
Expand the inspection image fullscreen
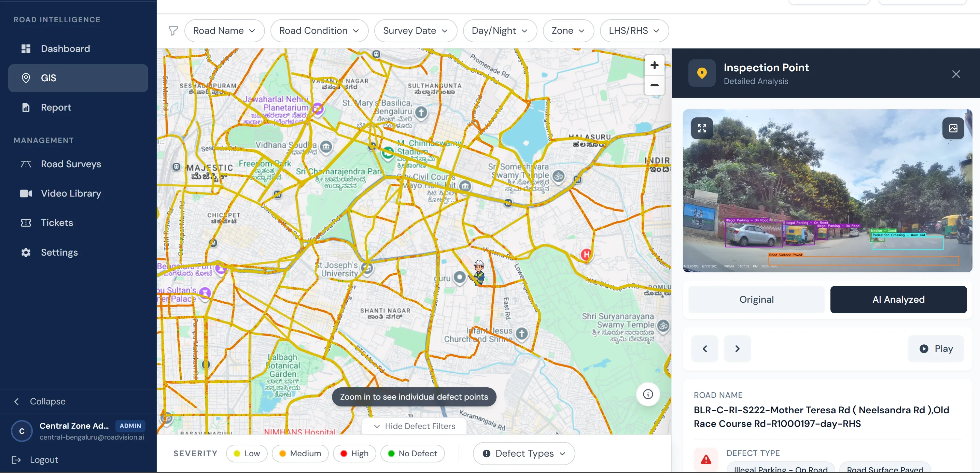[702, 128]
